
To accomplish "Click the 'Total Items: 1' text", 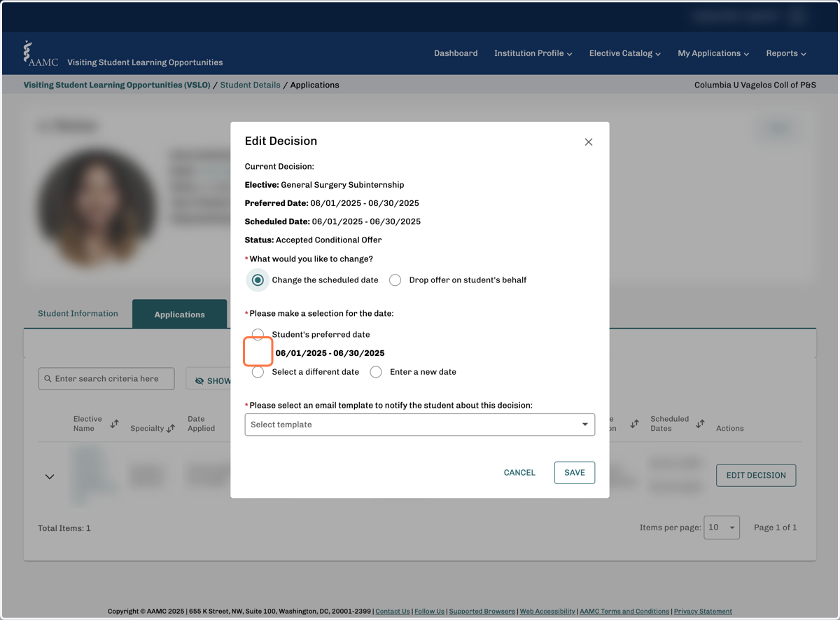I will click(64, 528).
